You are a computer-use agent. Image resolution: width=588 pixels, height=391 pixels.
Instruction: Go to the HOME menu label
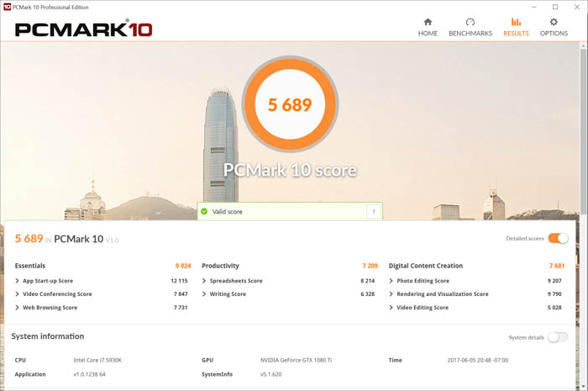[x=428, y=34]
